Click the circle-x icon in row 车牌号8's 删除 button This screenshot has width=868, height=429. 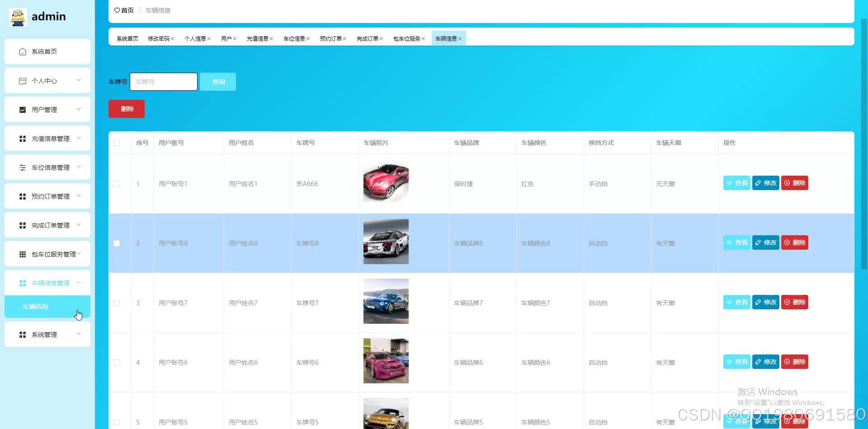(787, 242)
